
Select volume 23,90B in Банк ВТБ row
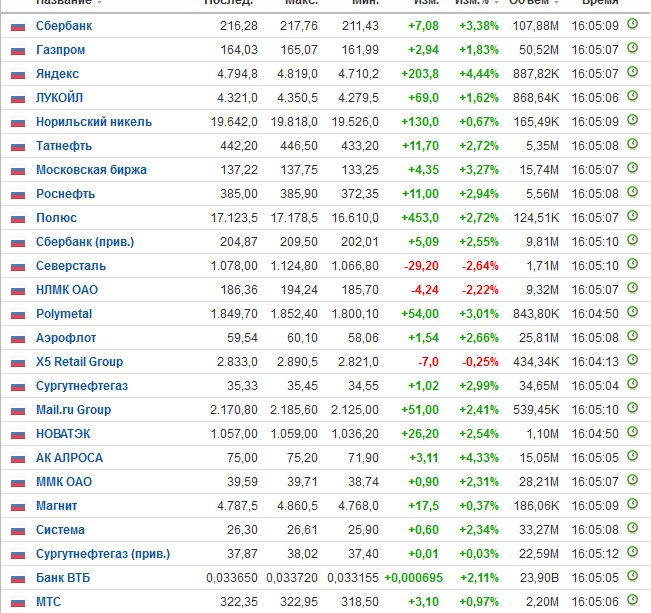point(539,578)
